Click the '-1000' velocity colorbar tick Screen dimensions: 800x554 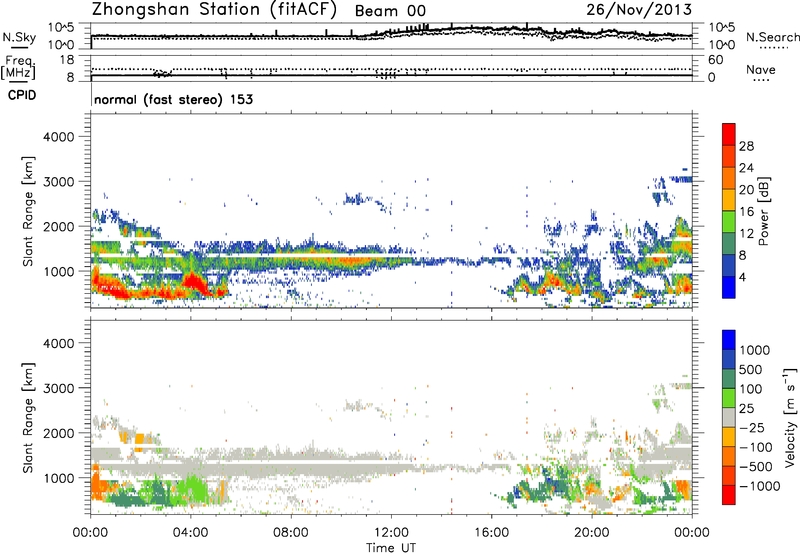coord(759,486)
